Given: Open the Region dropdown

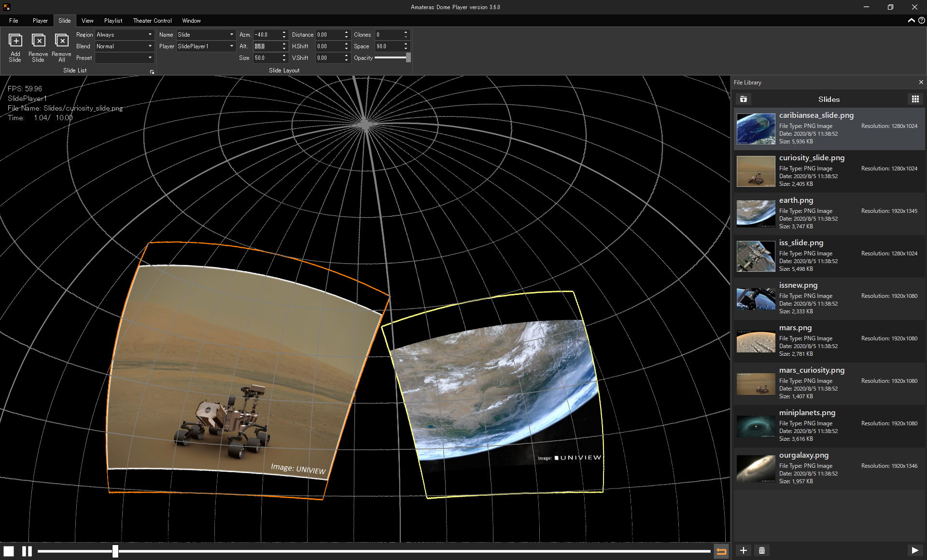Looking at the screenshot, I should point(124,34).
